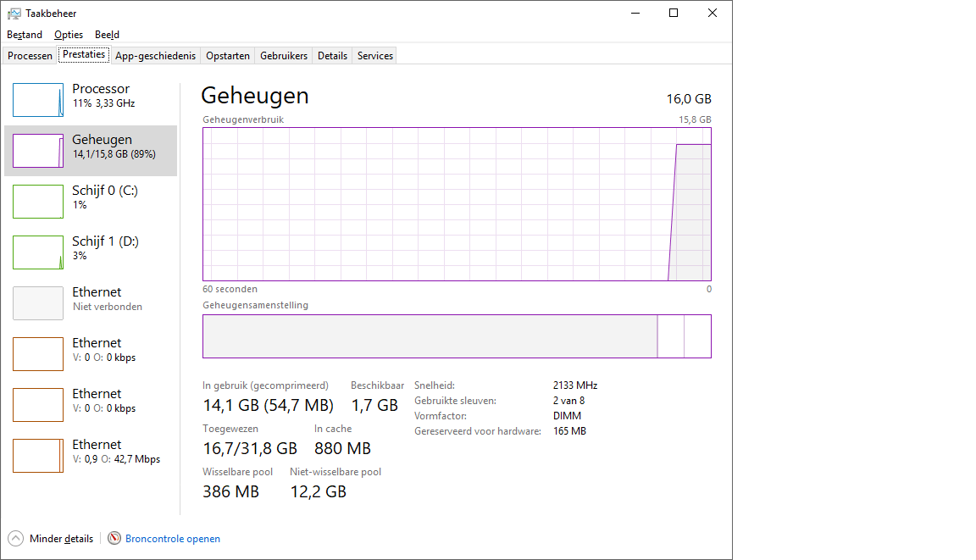This screenshot has height=560, width=976.
Task: Click the Geheugenverbruik usage graph
Action: [457, 203]
